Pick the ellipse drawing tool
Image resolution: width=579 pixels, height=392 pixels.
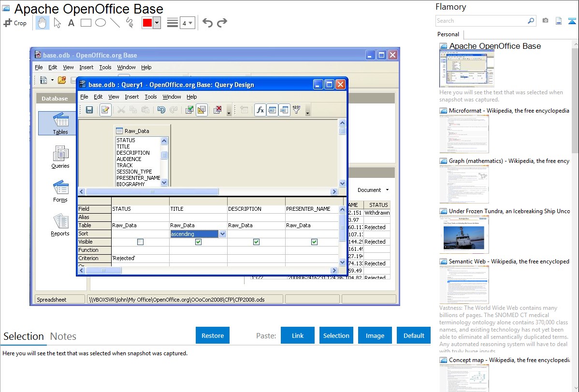tap(101, 23)
